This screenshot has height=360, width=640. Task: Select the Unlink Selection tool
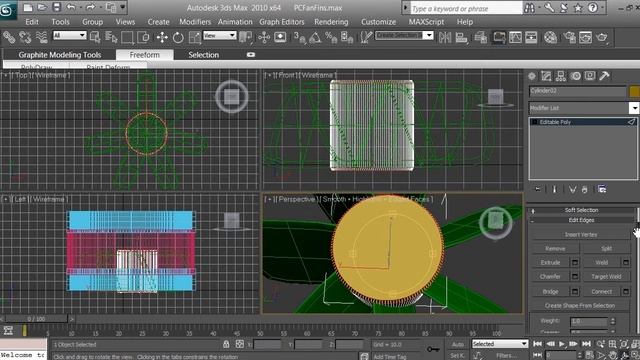click(25, 38)
